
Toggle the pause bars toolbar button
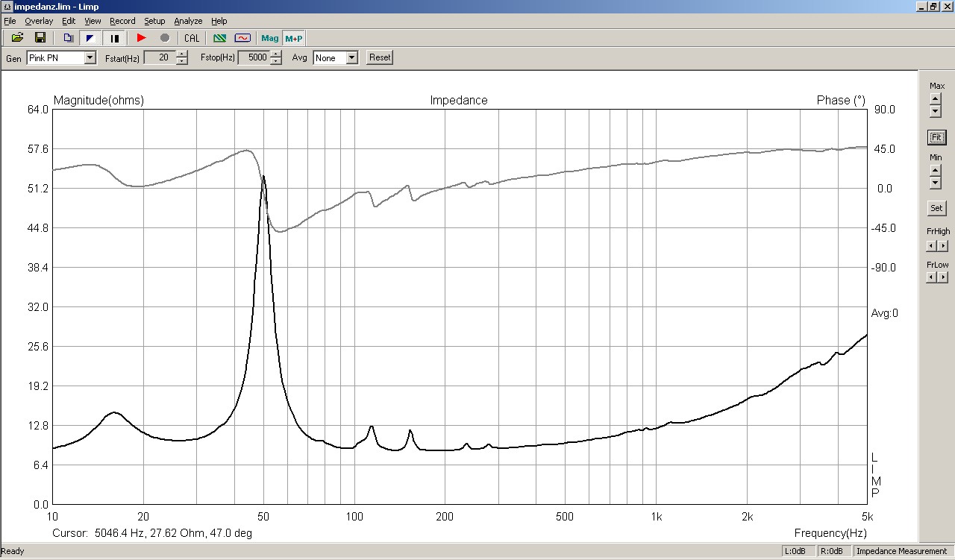tap(115, 38)
